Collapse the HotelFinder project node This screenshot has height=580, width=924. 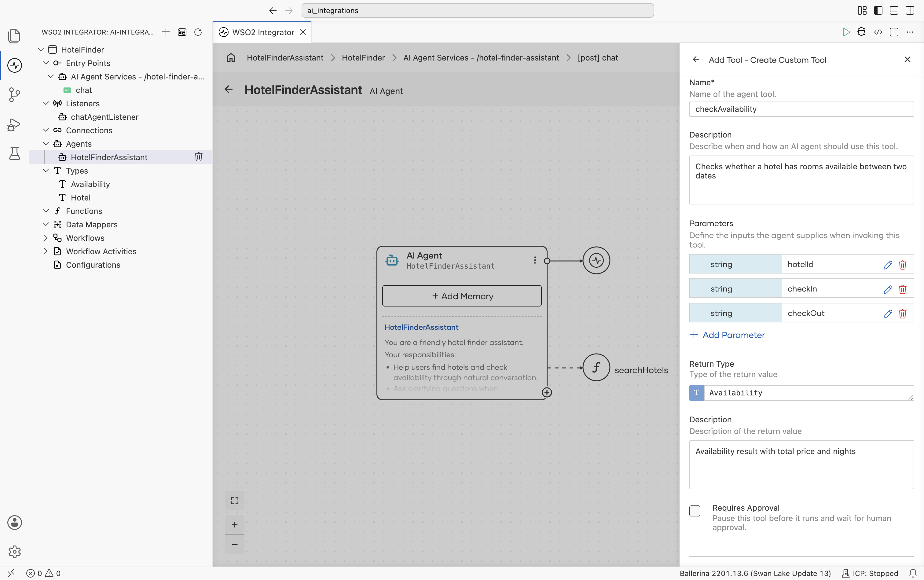[x=41, y=50]
